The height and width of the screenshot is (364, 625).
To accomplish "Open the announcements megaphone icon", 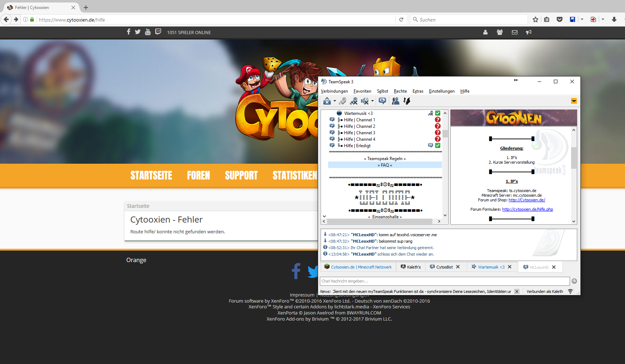I will coord(529,32).
